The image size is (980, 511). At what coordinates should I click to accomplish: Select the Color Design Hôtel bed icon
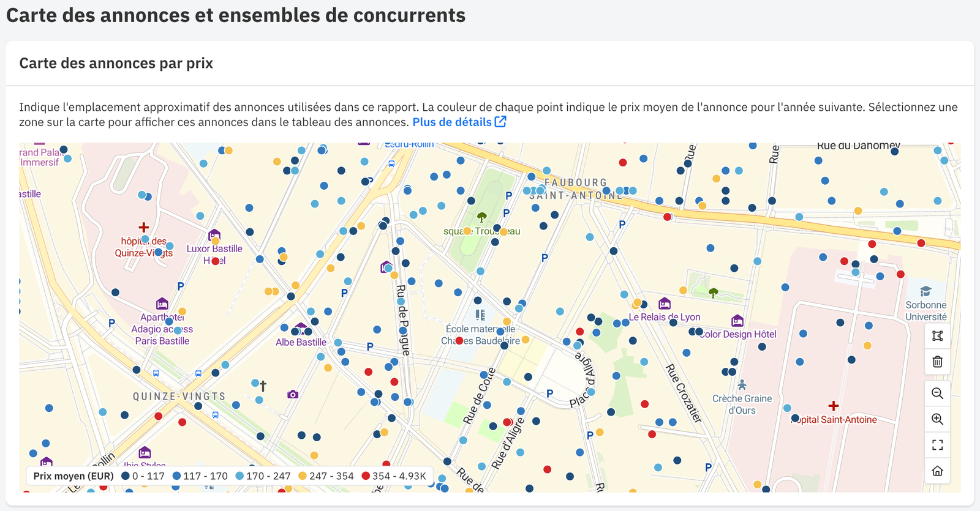737,321
